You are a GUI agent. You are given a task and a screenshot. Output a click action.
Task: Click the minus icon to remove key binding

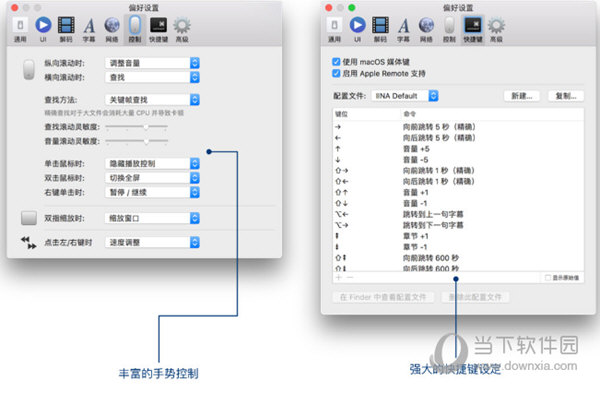(350, 277)
